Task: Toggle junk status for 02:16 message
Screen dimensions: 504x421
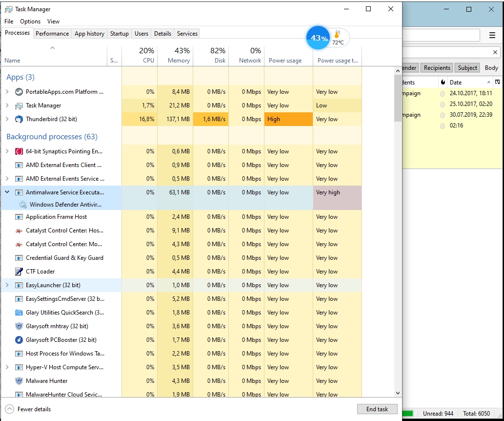Action: 443,126
